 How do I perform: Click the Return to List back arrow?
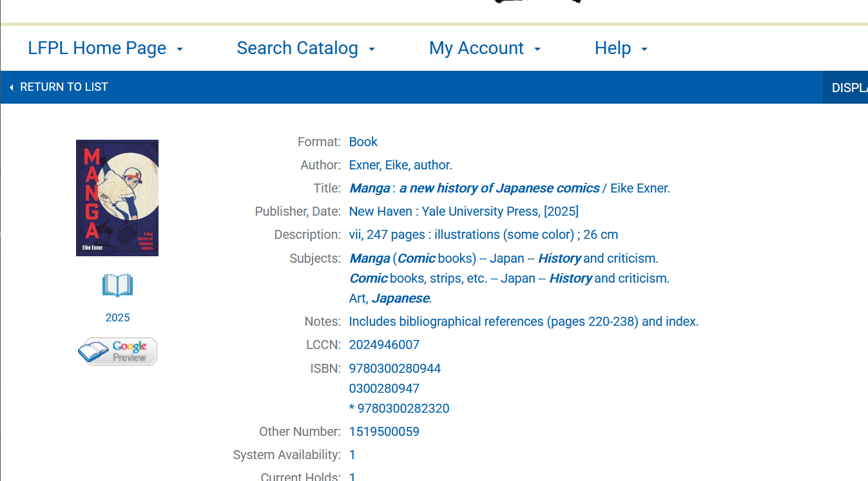point(12,88)
